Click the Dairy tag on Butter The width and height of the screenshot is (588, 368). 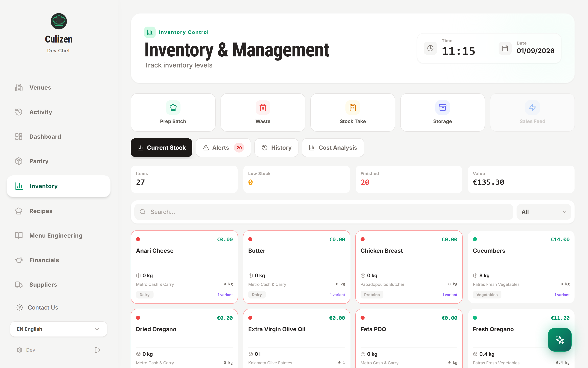(x=257, y=295)
